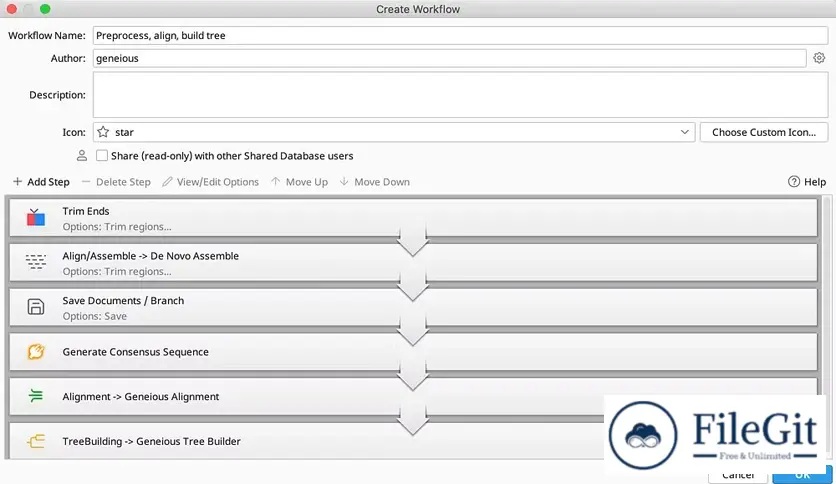Click 'Options: Trim regions...' under De Novo Assemble
Viewport: 836px width, 484px height.
click(x=117, y=271)
